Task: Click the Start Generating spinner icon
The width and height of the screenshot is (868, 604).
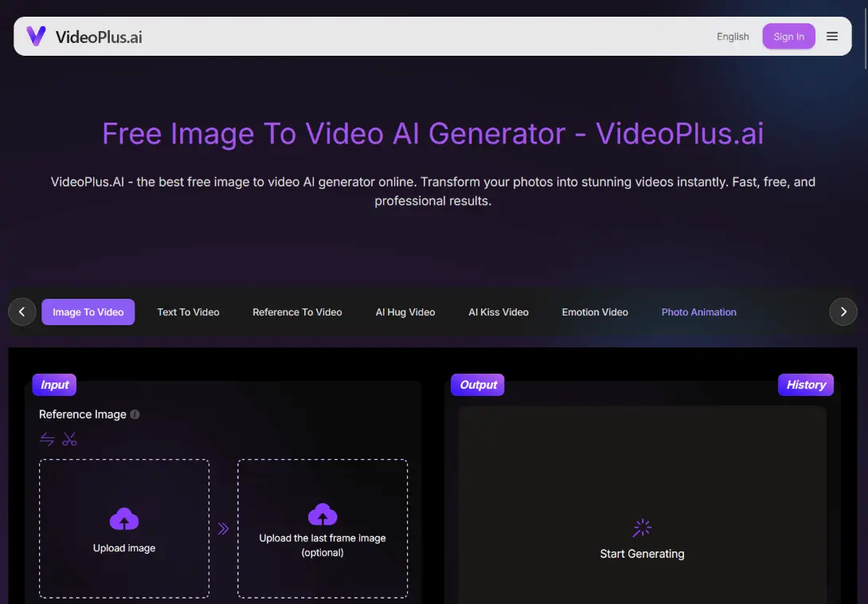Action: coord(642,528)
